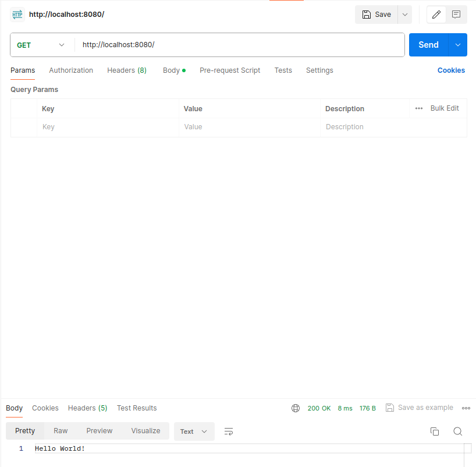Select Preview response view
This screenshot has height=467, width=476.
(100, 431)
